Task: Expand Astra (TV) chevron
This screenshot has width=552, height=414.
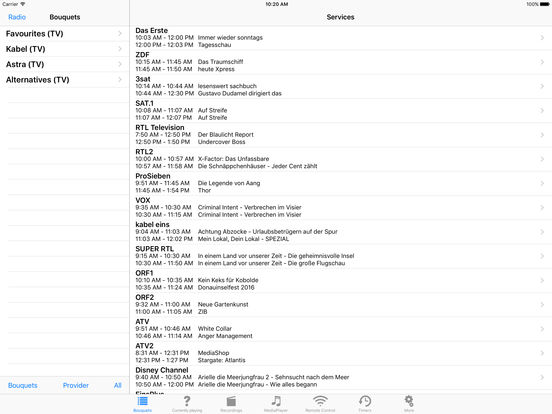Action: point(120,64)
